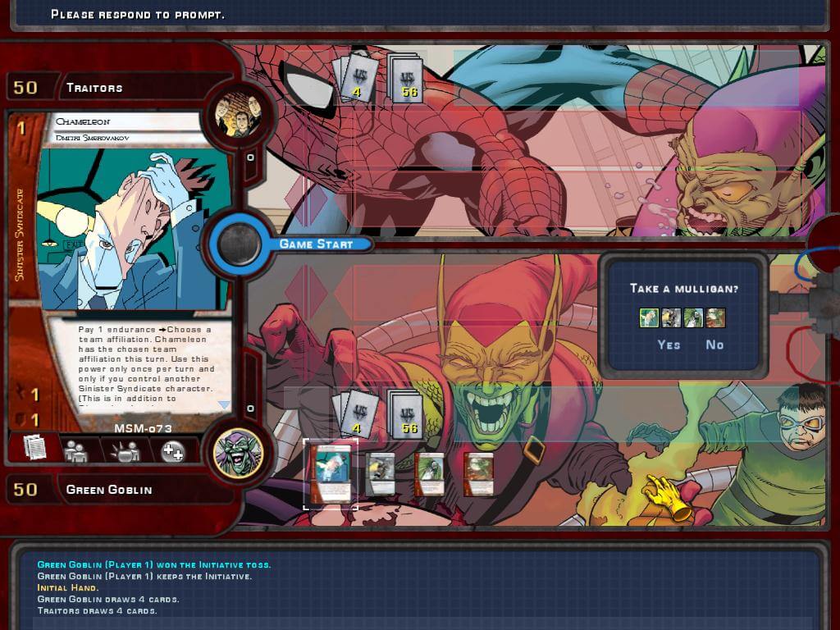The height and width of the screenshot is (630, 840).
Task: Click your own hand pile showing 4
Action: pyautogui.click(x=354, y=415)
